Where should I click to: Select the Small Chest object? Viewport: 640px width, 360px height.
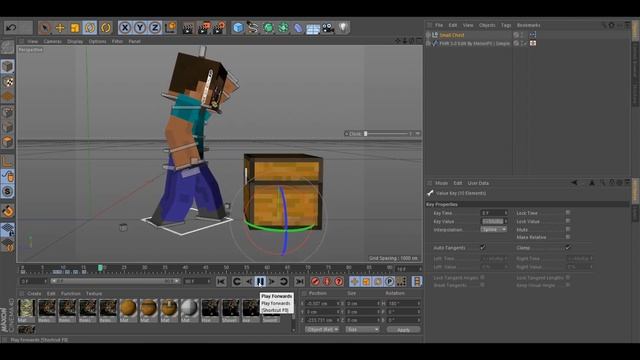pos(452,35)
